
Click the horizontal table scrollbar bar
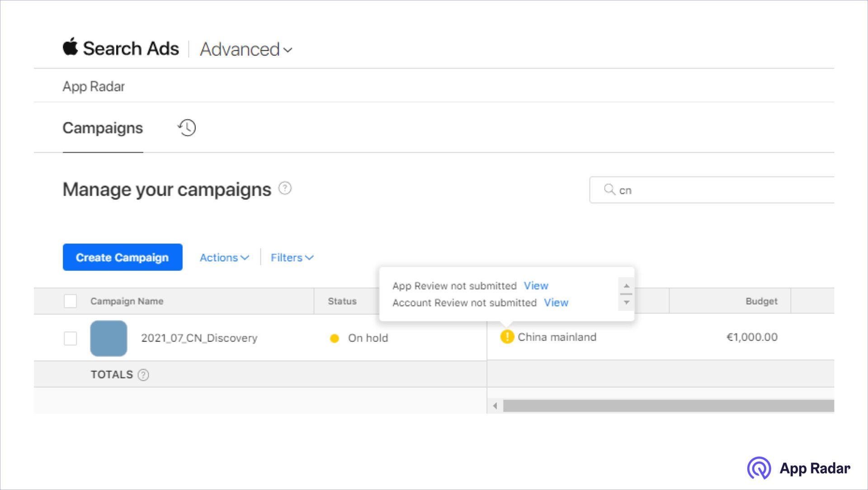point(669,406)
